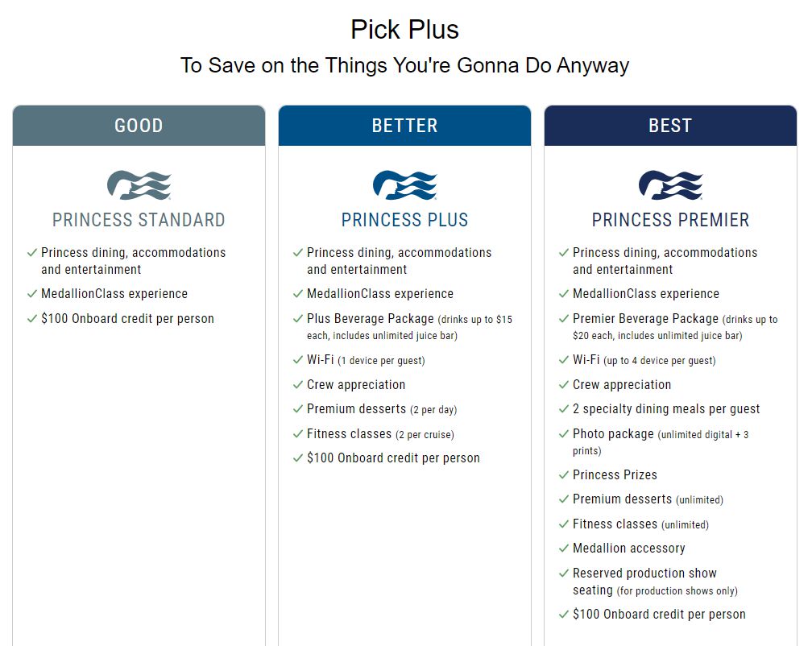Click checkmark next to Photo package

pyautogui.click(x=564, y=434)
